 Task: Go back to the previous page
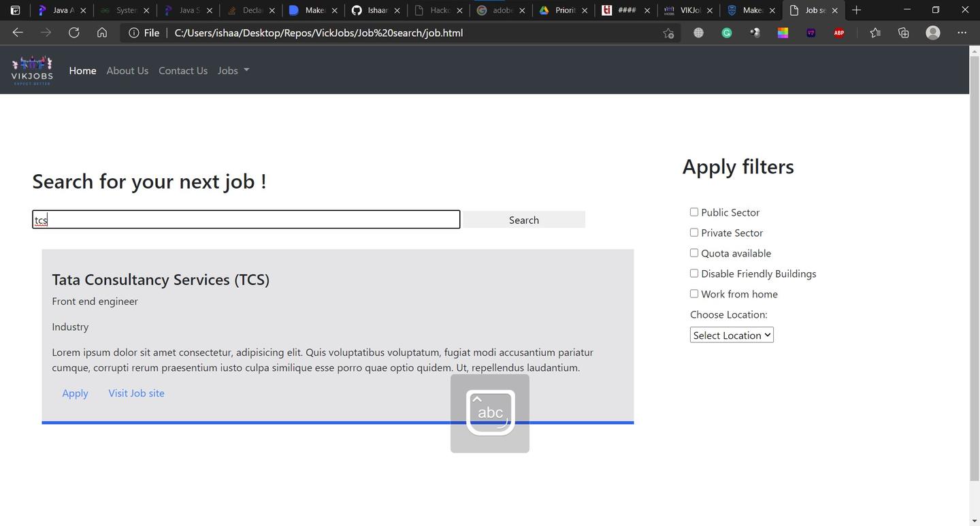pos(18,33)
